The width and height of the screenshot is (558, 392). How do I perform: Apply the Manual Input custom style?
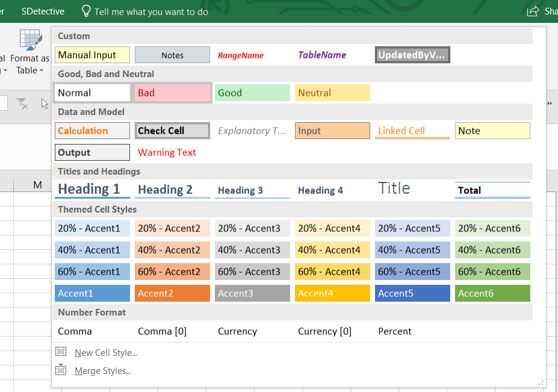[x=93, y=55]
